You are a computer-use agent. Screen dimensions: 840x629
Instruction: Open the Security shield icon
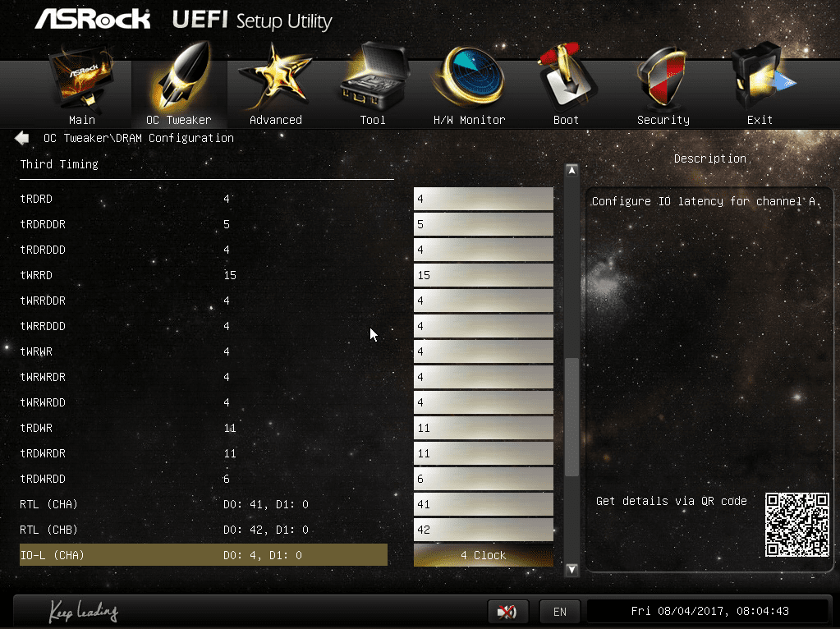pyautogui.click(x=663, y=78)
